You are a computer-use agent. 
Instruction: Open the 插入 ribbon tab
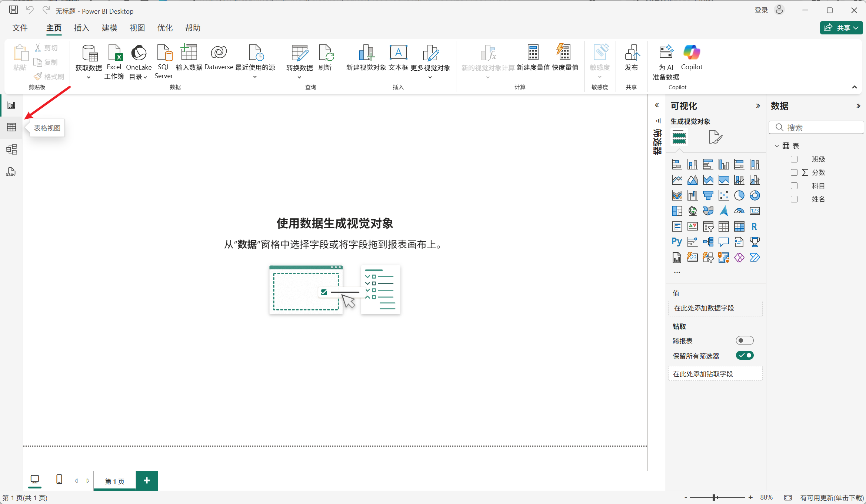coord(81,28)
